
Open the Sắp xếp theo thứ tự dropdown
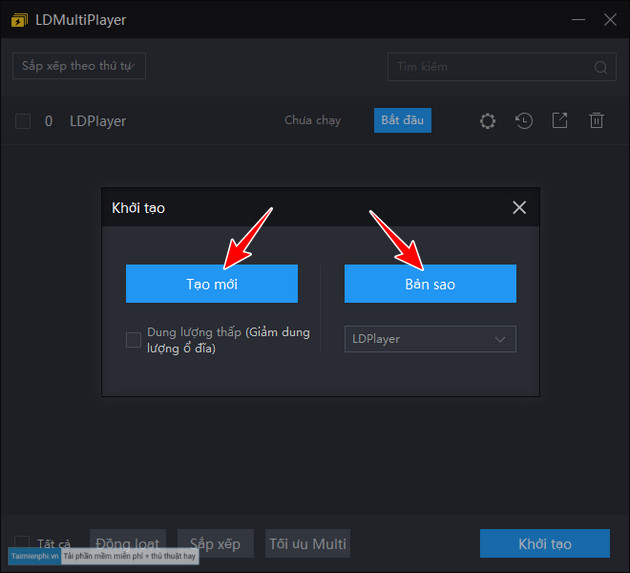coord(79,66)
